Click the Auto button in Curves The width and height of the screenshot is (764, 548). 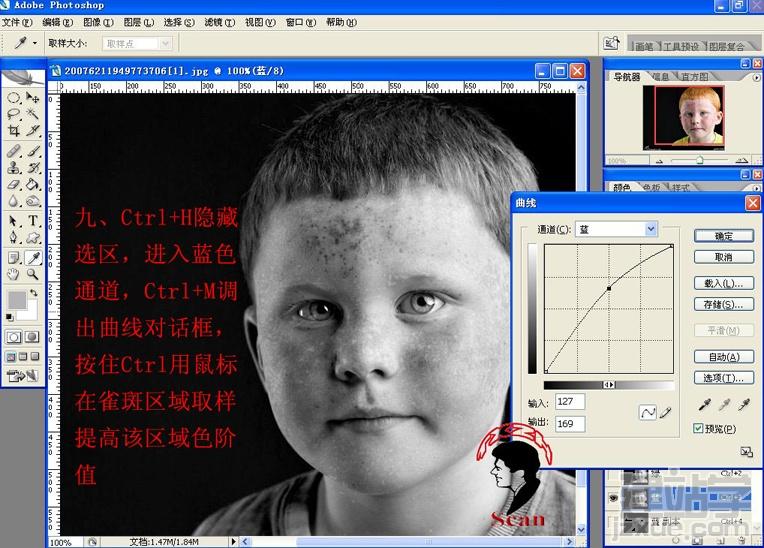click(724, 357)
